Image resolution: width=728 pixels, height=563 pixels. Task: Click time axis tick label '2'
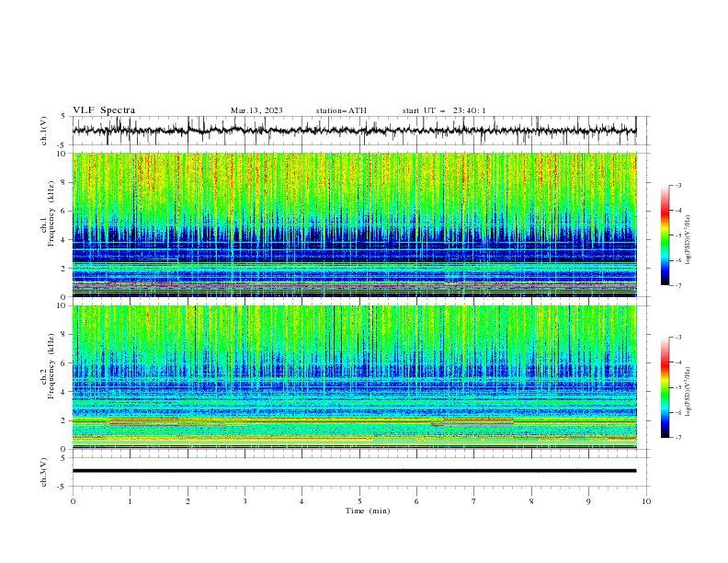tap(188, 501)
